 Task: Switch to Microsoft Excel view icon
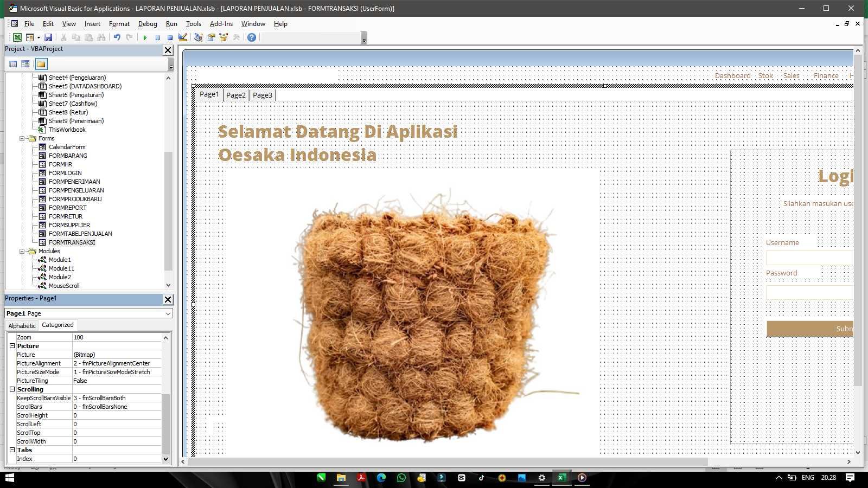[x=17, y=37]
